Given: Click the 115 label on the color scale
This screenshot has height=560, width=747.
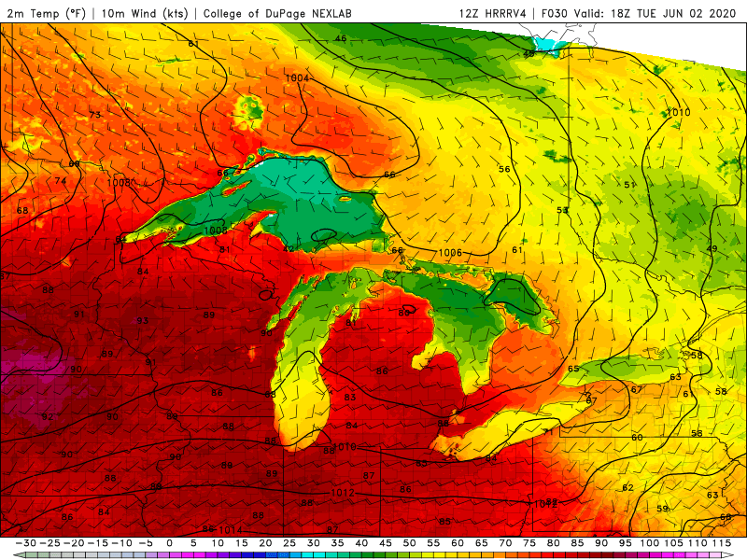Looking at the screenshot, I should [722, 543].
